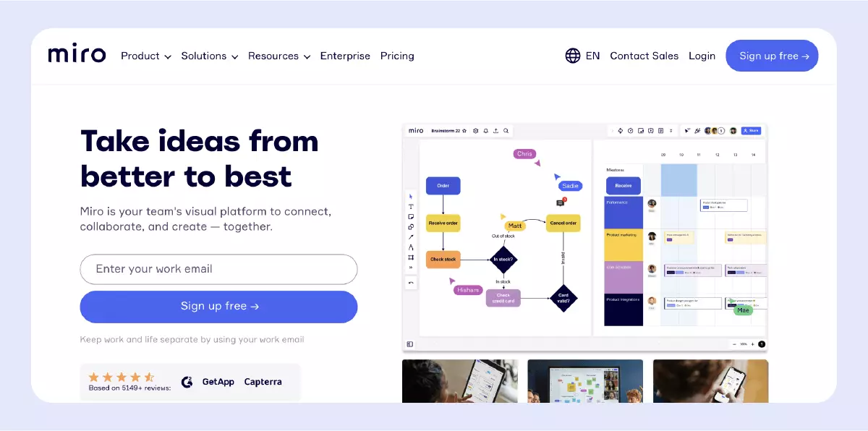Click the board notifications bell icon
The image size is (868, 431).
[485, 131]
